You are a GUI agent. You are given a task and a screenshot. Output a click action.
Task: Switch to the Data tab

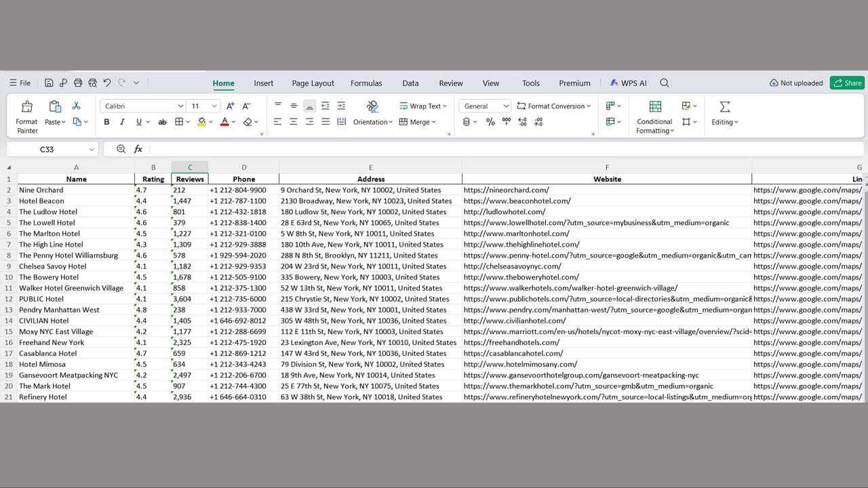click(410, 83)
